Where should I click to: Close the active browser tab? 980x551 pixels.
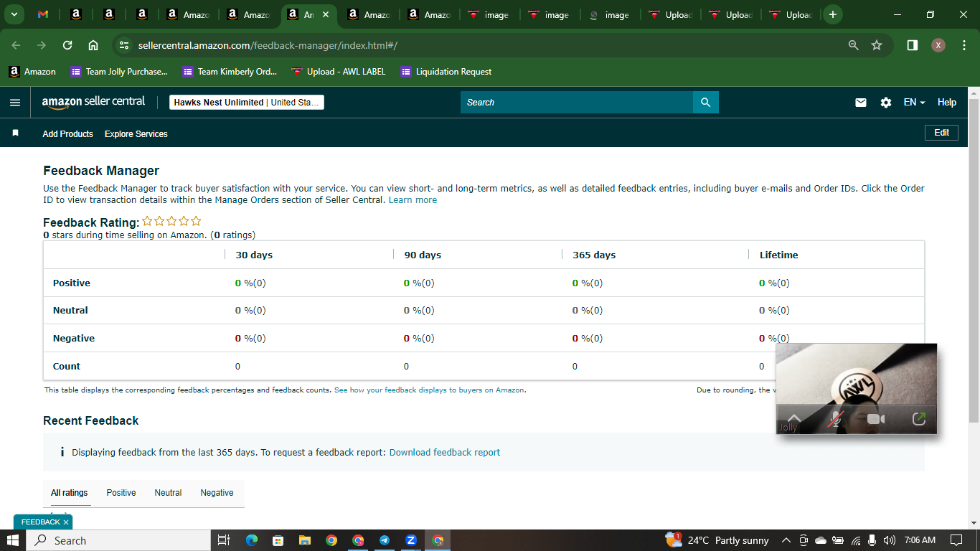coord(325,14)
